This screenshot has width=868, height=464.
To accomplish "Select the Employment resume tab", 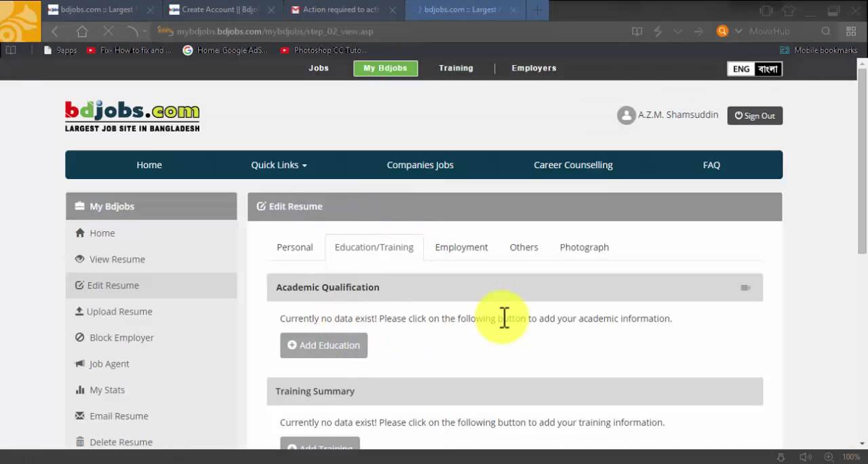I will tap(462, 248).
